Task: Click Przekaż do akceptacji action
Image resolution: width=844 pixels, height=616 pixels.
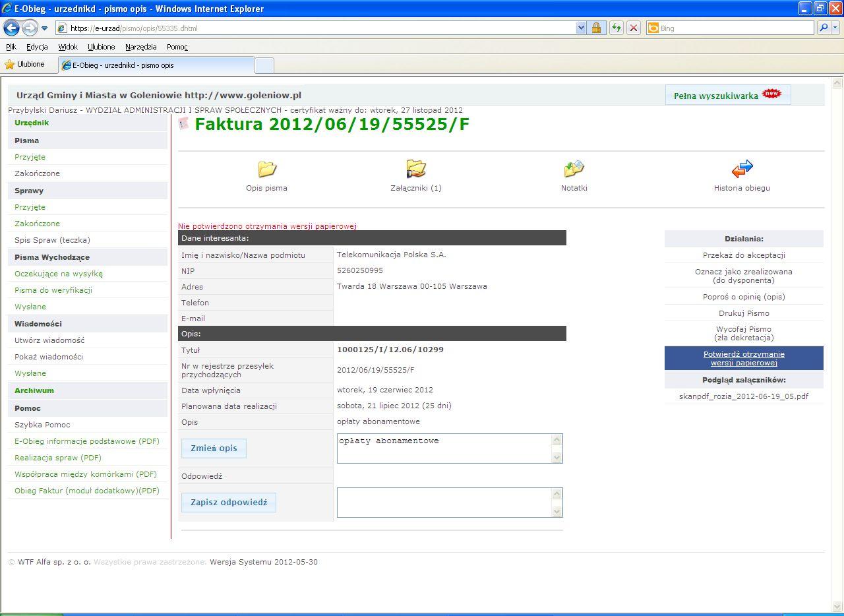Action: pyautogui.click(x=744, y=255)
